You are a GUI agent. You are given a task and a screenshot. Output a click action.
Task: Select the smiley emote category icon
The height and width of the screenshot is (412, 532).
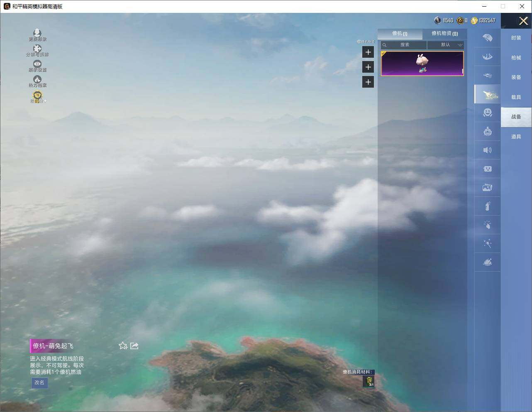pos(488,113)
